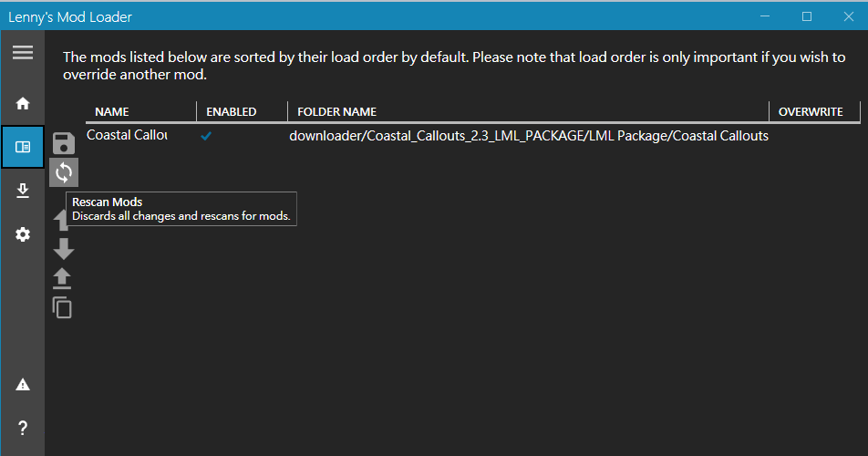
Task: Click the copy icon in the toolbar
Action: click(x=63, y=307)
